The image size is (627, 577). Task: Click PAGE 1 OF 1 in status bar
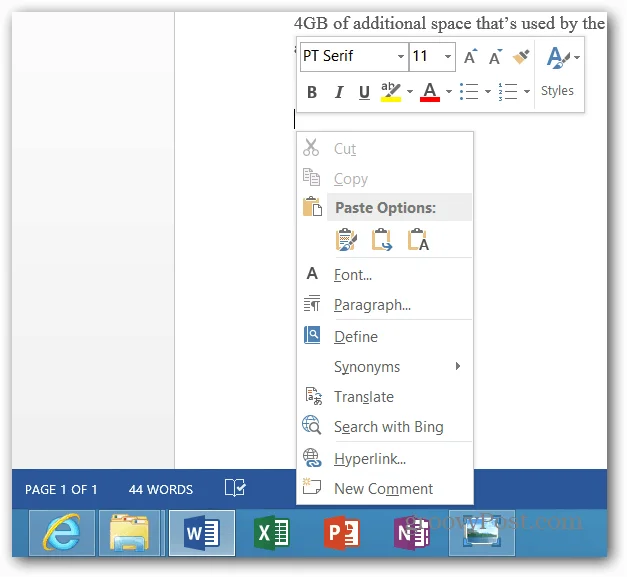(x=61, y=490)
